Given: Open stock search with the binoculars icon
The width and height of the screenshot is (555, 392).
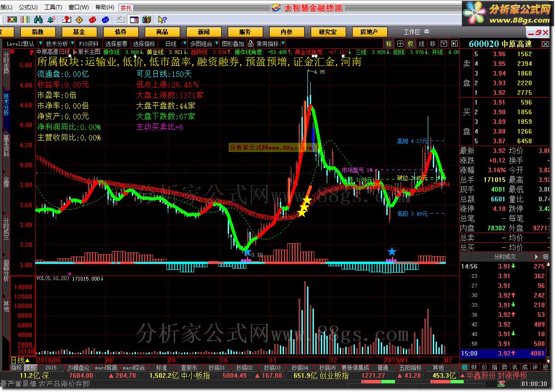Looking at the screenshot, I should [x=39, y=19].
